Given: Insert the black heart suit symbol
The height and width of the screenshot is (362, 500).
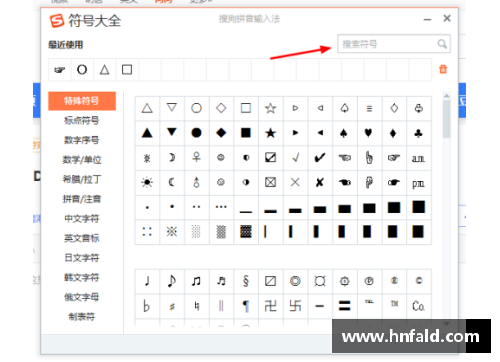Looking at the screenshot, I should click(369, 133).
